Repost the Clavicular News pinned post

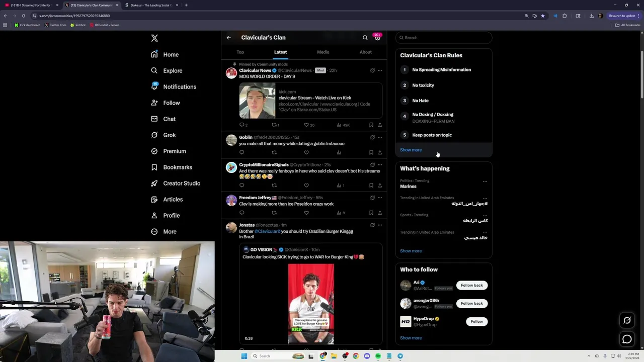[x=274, y=125]
